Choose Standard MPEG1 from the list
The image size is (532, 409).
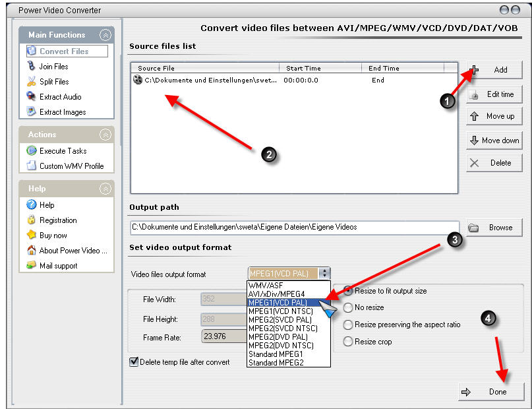[288, 354]
